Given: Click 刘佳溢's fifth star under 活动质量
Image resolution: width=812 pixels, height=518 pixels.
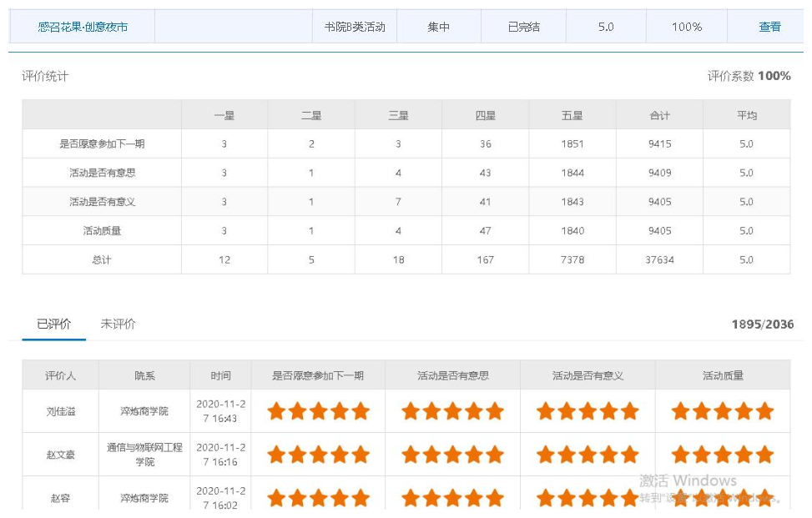Looking at the screenshot, I should pos(764,410).
